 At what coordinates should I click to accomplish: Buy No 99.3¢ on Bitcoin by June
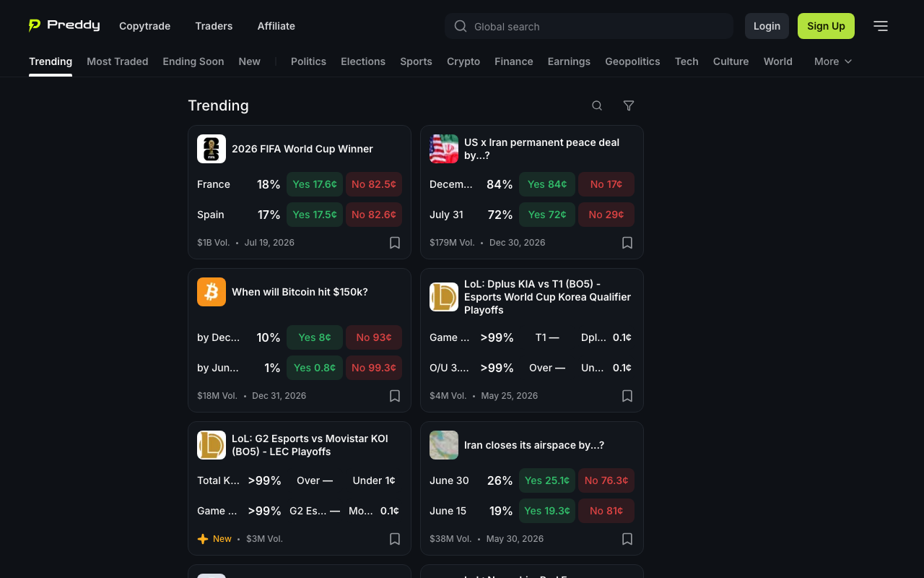374,368
